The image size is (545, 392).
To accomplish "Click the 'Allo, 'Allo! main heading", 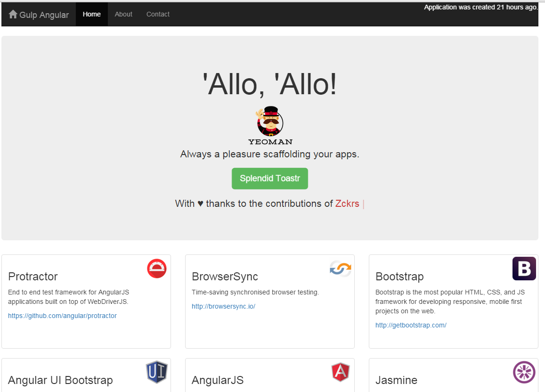I will coord(270,84).
